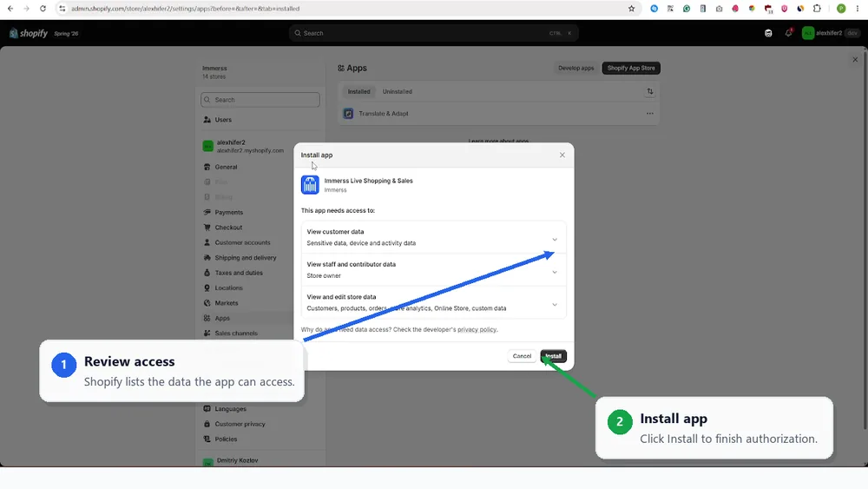The height and width of the screenshot is (489, 868).
Task: Open the notifications bell
Action: click(x=788, y=33)
